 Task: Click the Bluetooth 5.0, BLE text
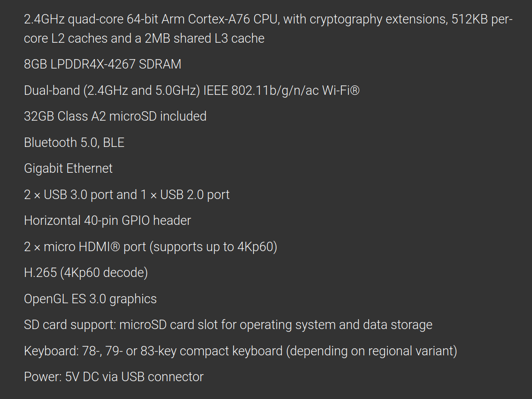click(x=74, y=143)
